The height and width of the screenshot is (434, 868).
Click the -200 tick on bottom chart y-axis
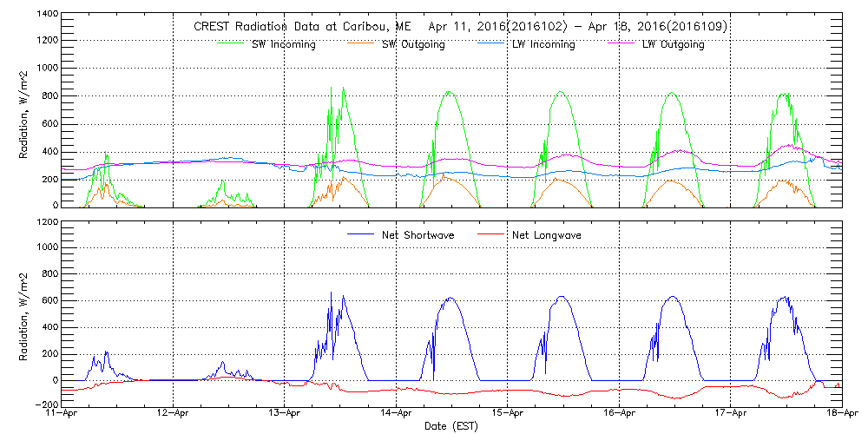tap(47, 405)
